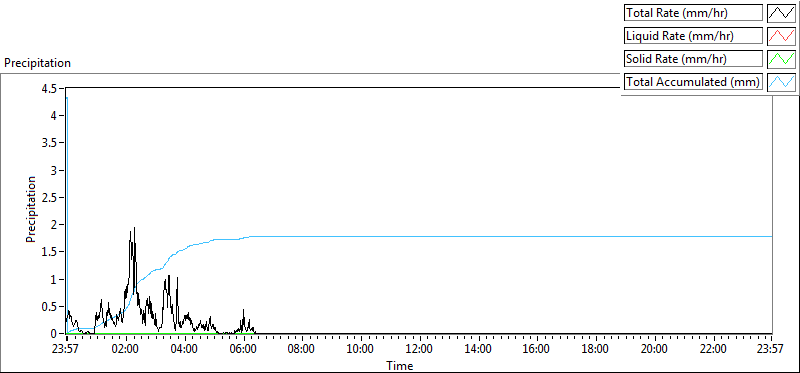Click the Time x-axis title
Image resolution: width=800 pixels, height=373 pixels.
click(x=399, y=365)
